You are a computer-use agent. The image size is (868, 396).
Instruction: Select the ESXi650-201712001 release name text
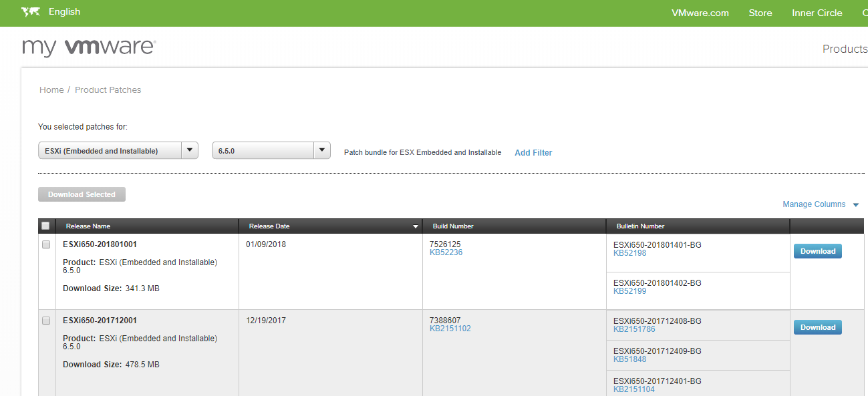pyautogui.click(x=100, y=321)
